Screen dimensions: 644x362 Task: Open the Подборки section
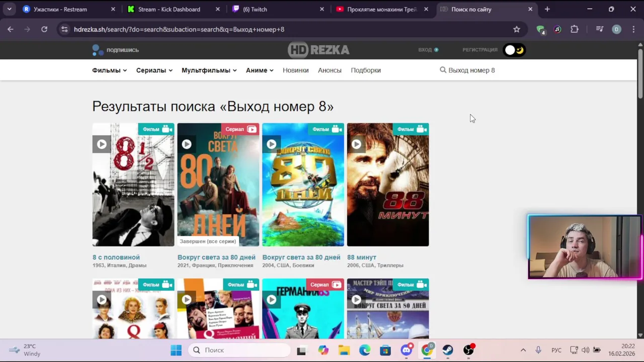366,70
